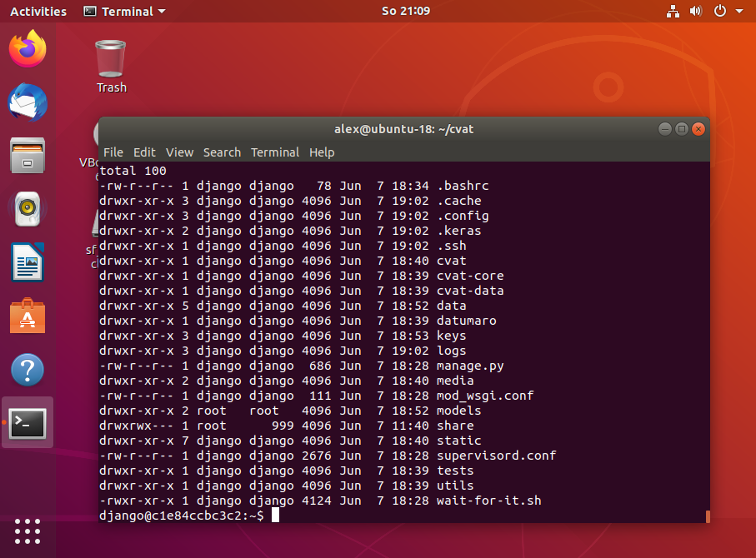Open the Help app in the dock

click(27, 369)
